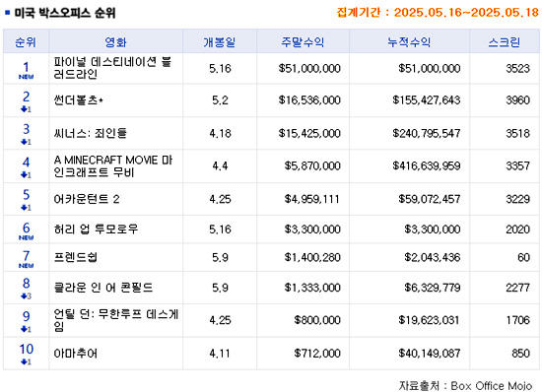Select the 스크린 column header
542x392 pixels.
(504, 42)
